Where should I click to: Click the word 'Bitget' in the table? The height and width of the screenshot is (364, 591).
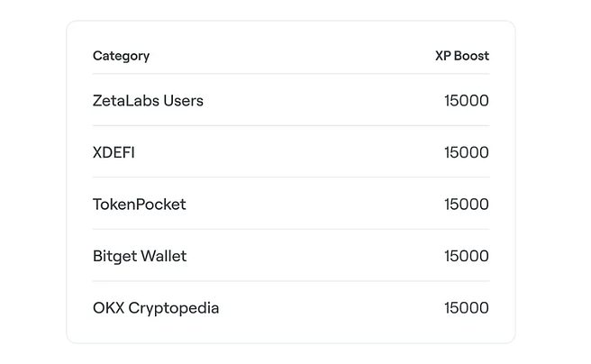point(114,257)
